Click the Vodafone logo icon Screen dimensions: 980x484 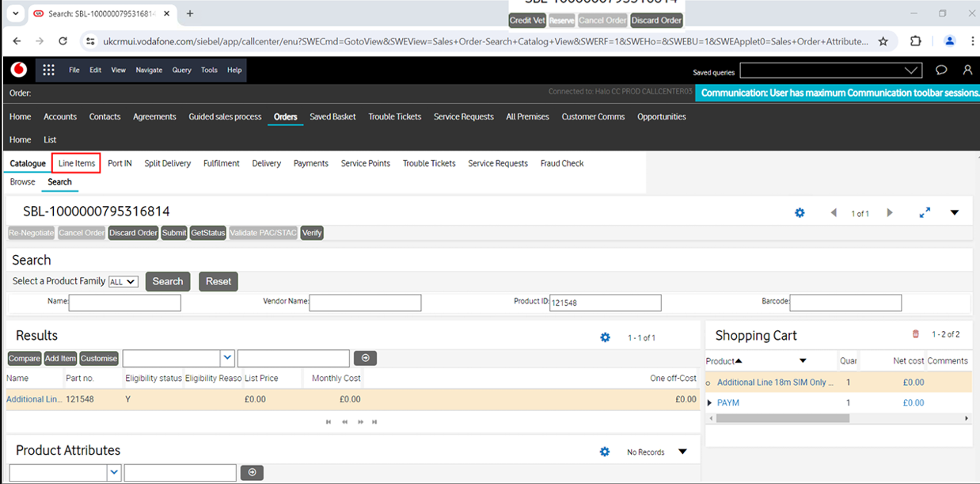(19, 70)
